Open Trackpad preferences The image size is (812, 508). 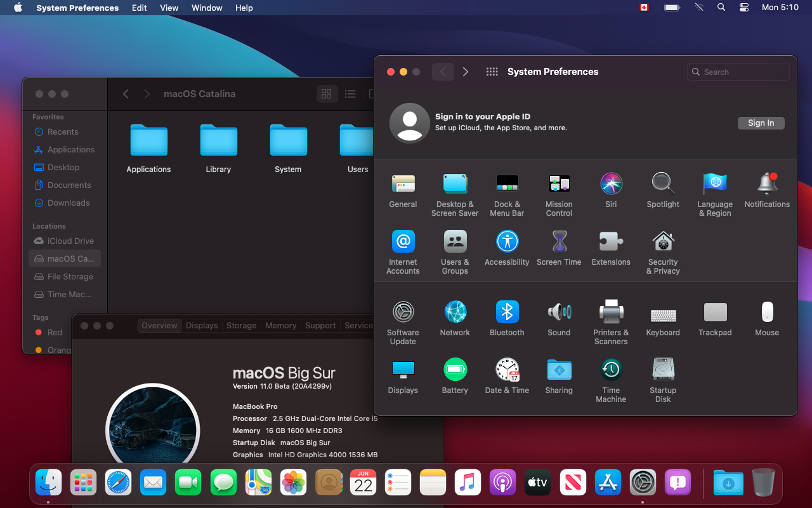coord(715,319)
